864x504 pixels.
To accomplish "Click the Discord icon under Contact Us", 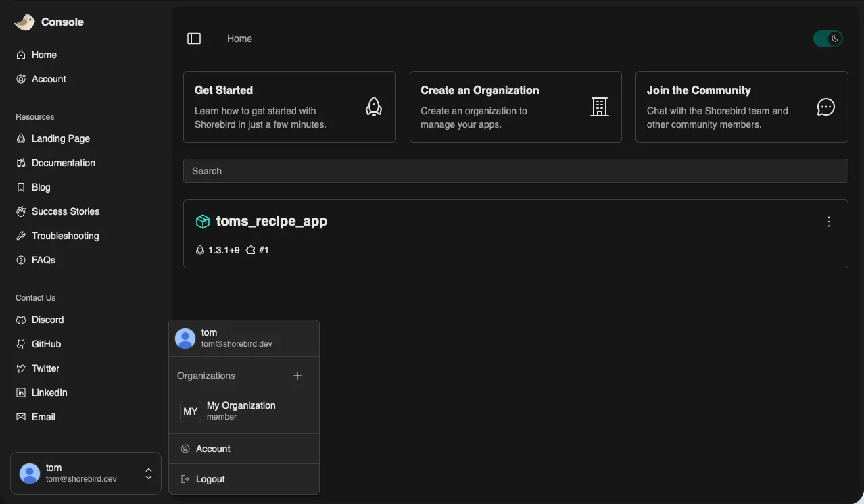I will (20, 320).
